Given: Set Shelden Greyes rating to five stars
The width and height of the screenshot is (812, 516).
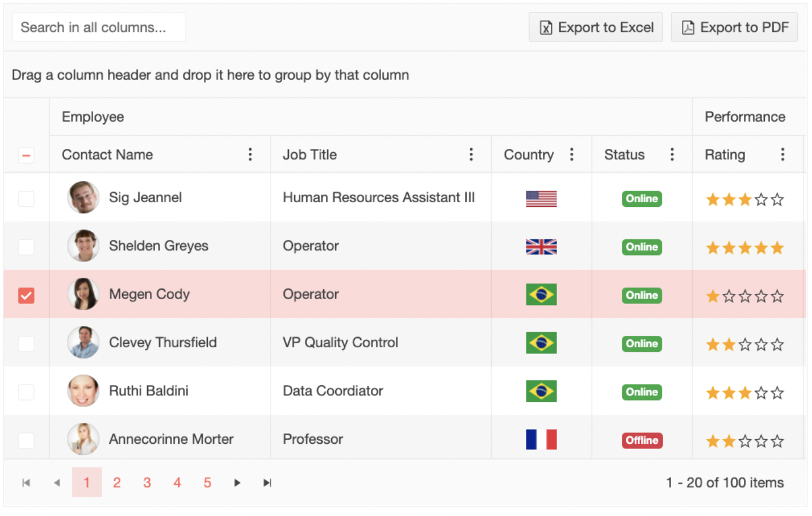Looking at the screenshot, I should point(777,248).
